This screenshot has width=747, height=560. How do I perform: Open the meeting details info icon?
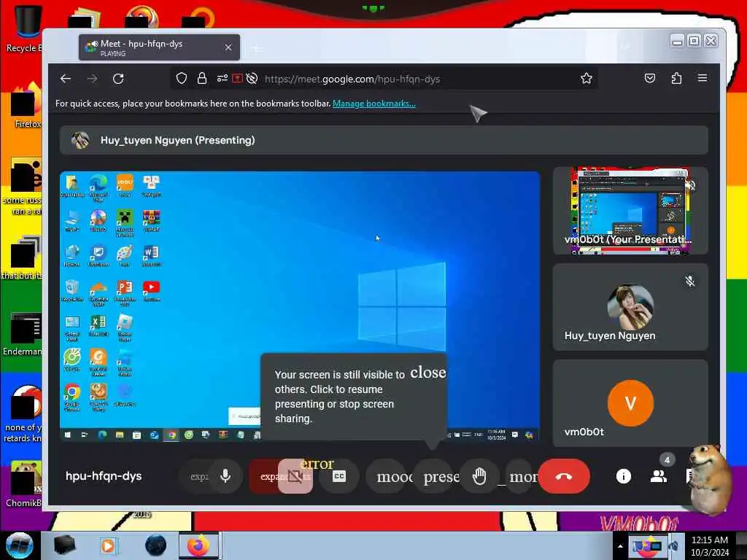[623, 475]
